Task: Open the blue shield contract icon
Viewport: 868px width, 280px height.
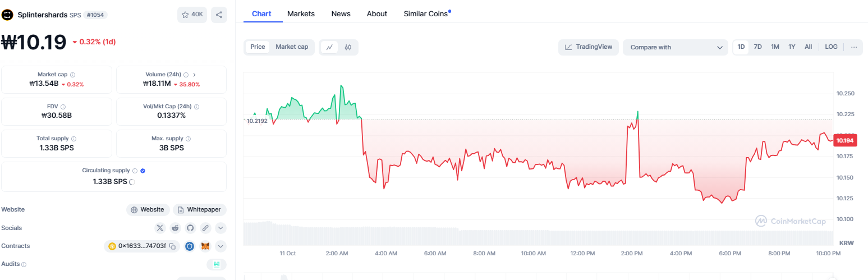Action: pos(190,246)
